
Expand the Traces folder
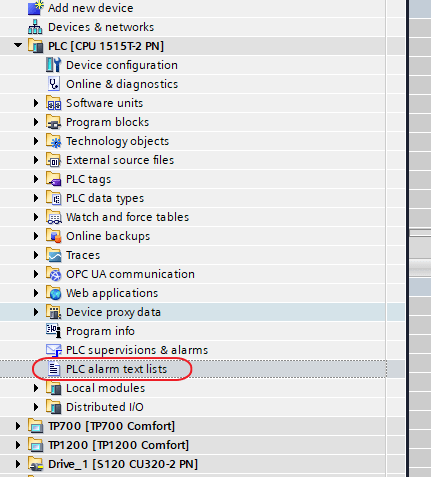[x=36, y=255]
